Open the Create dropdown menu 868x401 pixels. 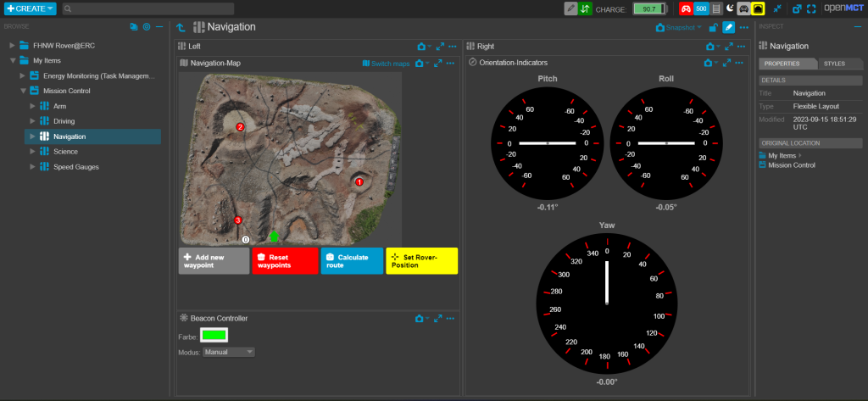point(30,8)
